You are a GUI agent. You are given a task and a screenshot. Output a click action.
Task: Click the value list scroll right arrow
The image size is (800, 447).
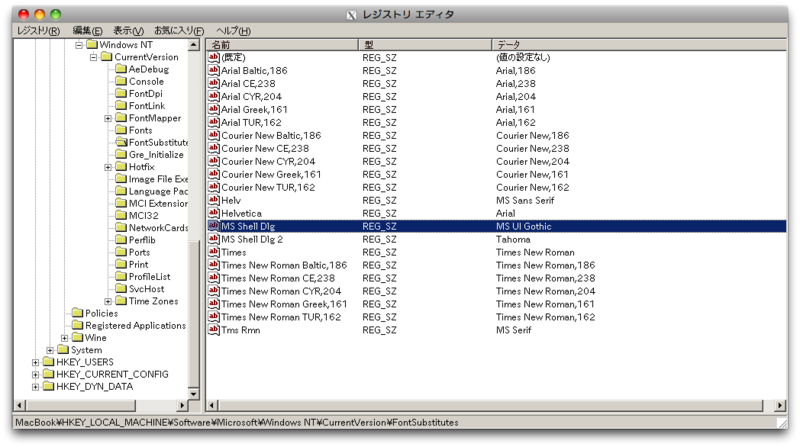point(780,406)
